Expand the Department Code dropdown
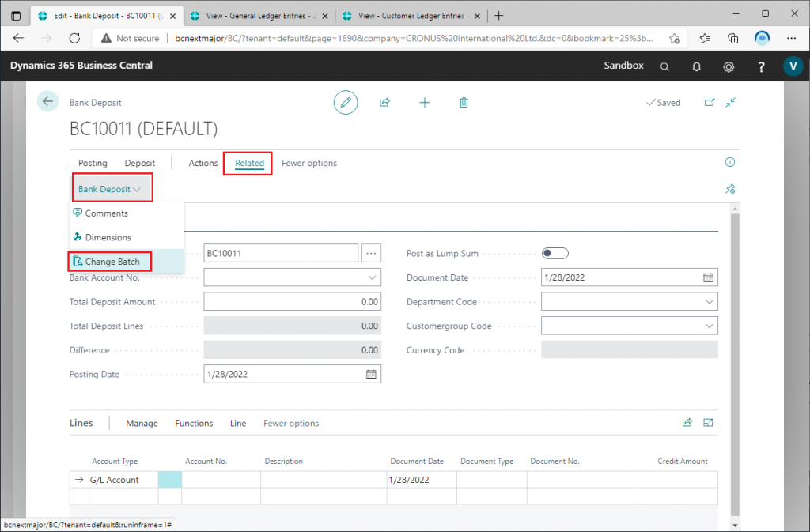The height and width of the screenshot is (532, 810). coord(710,301)
